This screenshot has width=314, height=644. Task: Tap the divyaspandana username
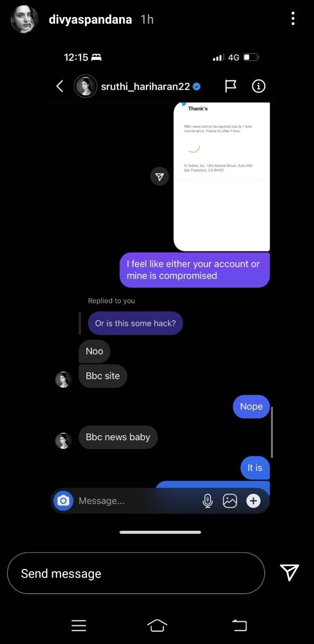90,20
